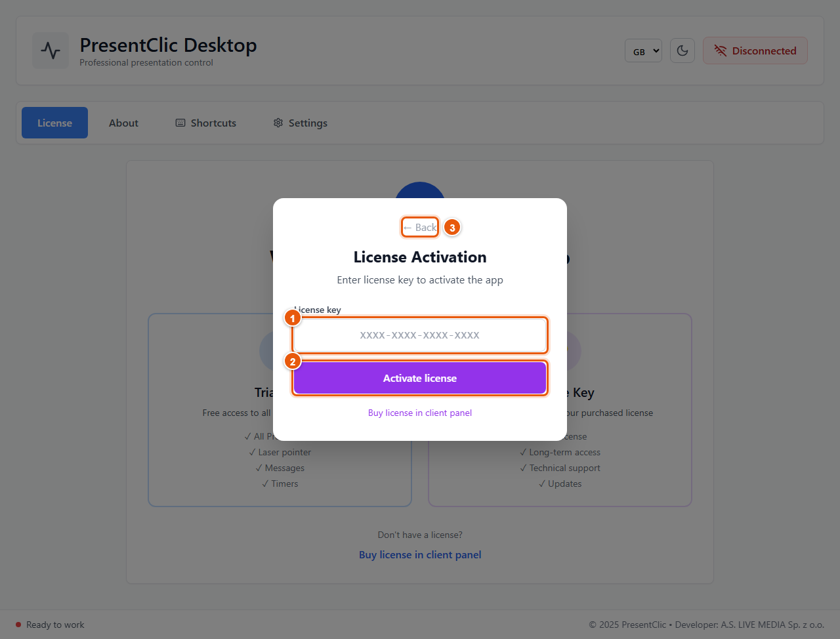Click the Professional presentation control subtitle
Viewport: 840px width, 639px height.
(146, 62)
